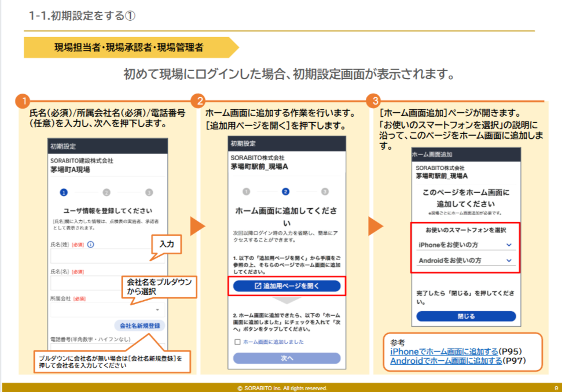The height and width of the screenshot is (392, 562).
Task: Click the orange number 2 badge
Action: (x=198, y=101)
